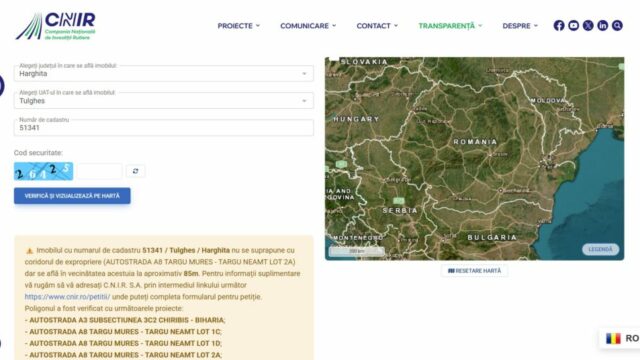Screen dimensions: 640x360
Task: Open the Despre menu
Action: [x=520, y=26]
